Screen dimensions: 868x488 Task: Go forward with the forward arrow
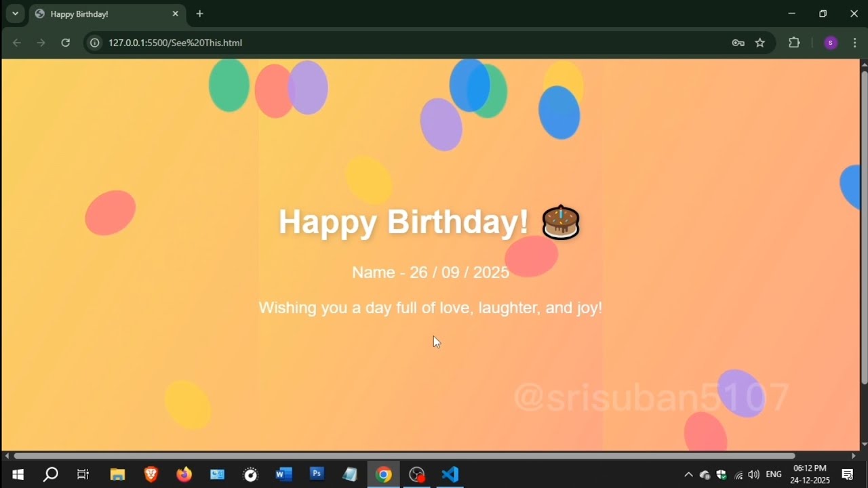click(x=41, y=43)
